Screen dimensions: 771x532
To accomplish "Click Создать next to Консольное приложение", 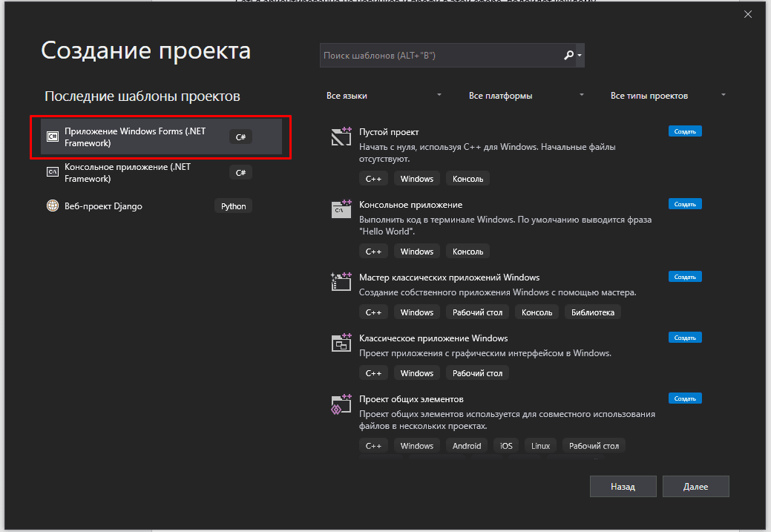I will click(684, 203).
